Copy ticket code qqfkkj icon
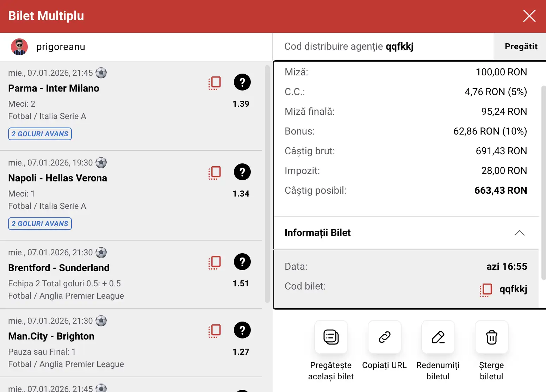 pyautogui.click(x=486, y=290)
